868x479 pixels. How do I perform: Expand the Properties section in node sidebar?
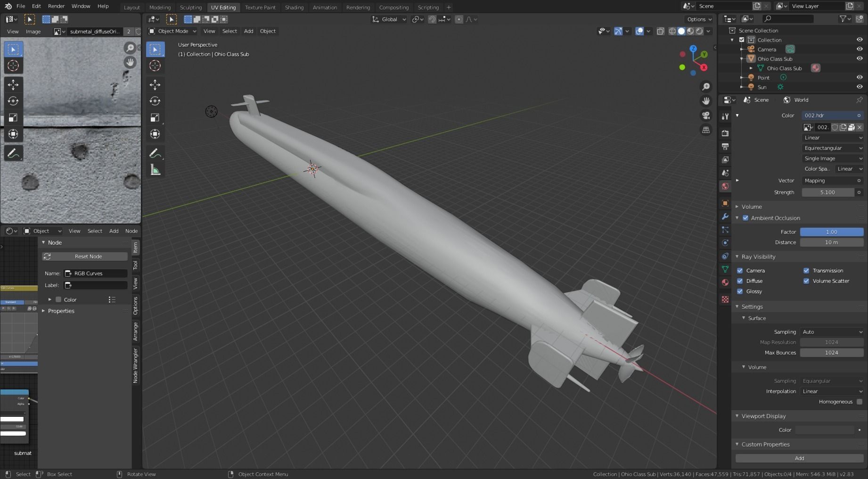coord(61,311)
